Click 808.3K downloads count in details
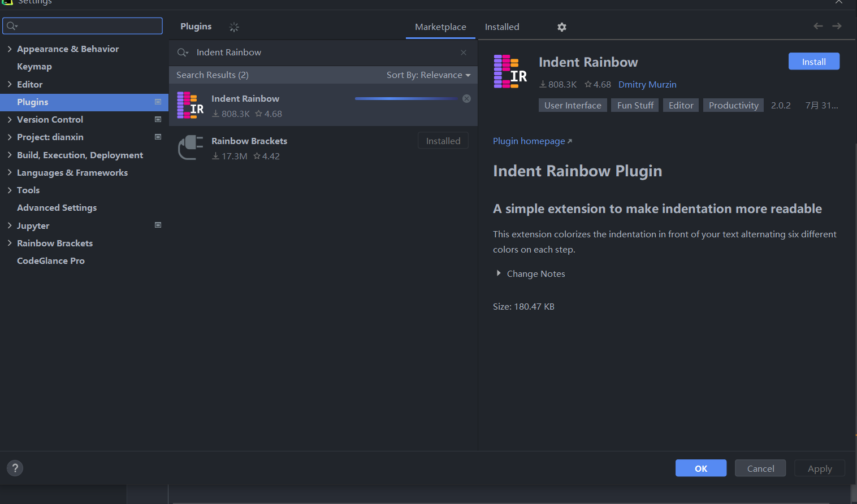The height and width of the screenshot is (504, 857). click(558, 85)
